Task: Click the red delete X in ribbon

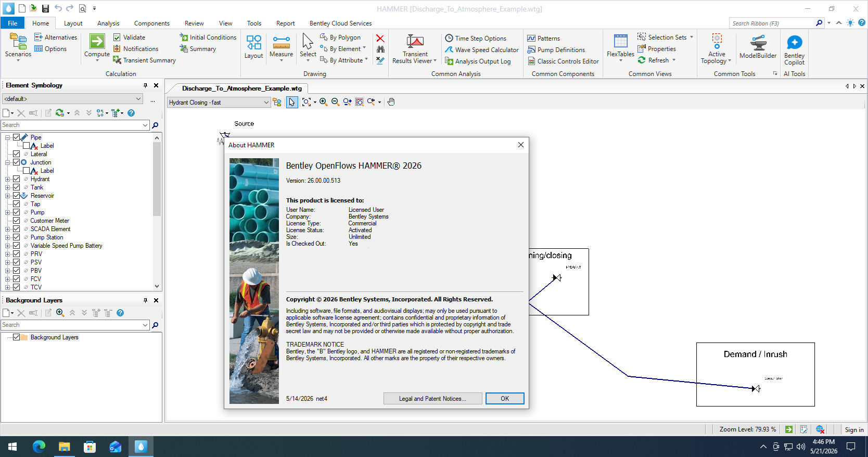Action: 380,39
